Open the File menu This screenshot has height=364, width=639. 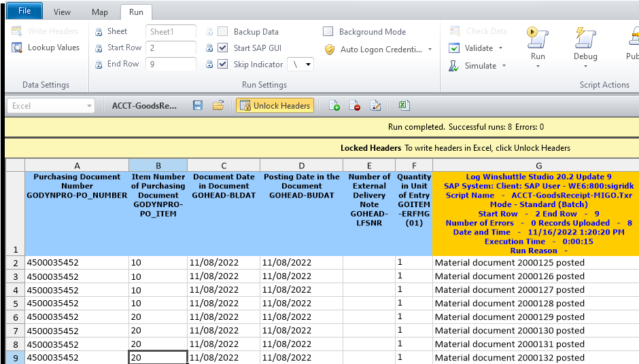24,11
